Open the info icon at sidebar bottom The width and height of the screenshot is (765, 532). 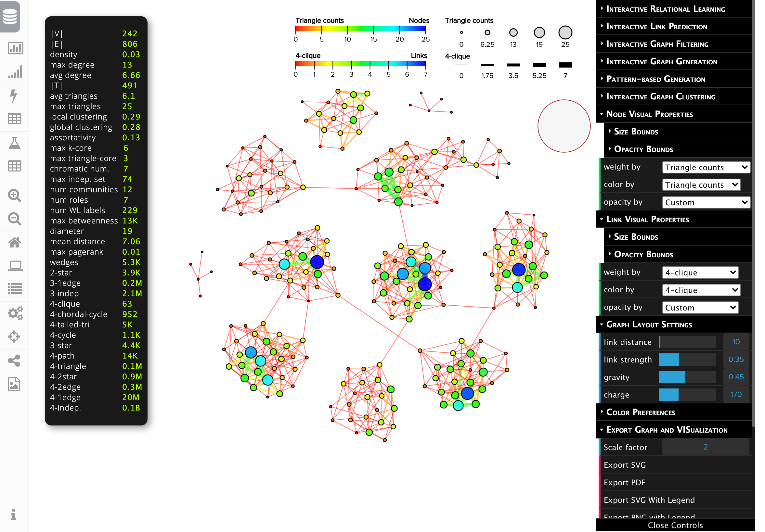(13, 515)
